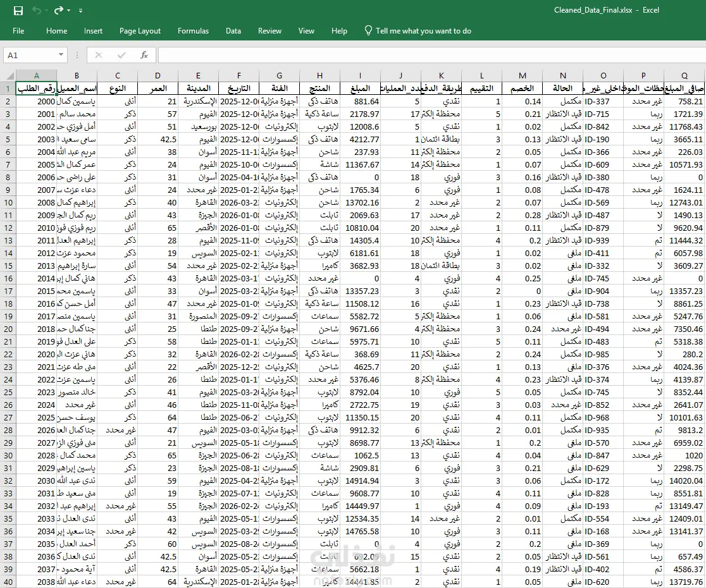Image resolution: width=706 pixels, height=588 pixels.
Task: Click cell with value 12008.6
Action: [360, 127]
